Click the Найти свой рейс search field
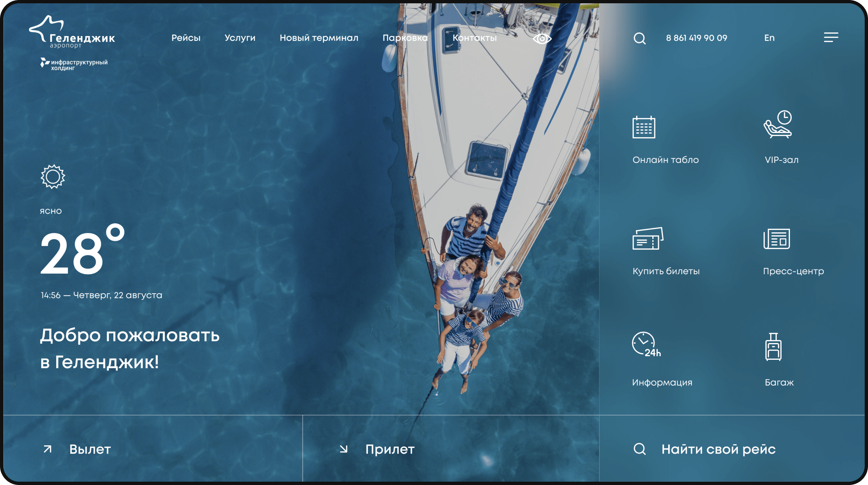The width and height of the screenshot is (868, 485). [718, 449]
